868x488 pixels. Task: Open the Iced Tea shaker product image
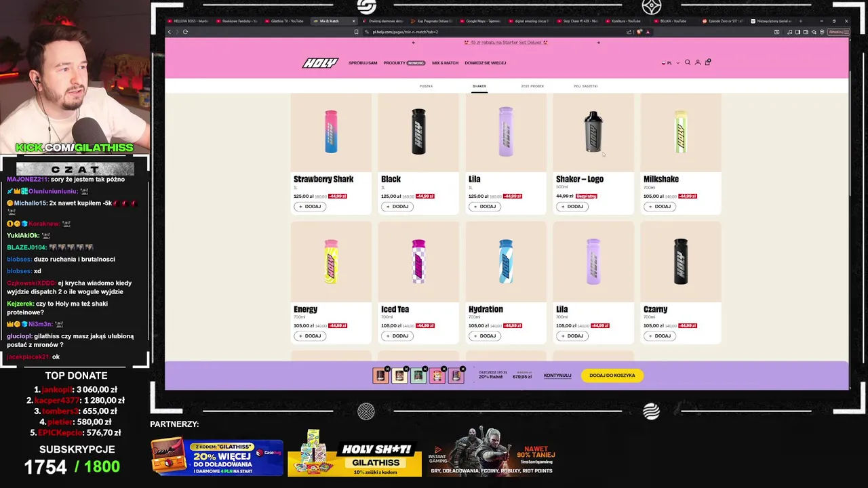(x=418, y=262)
